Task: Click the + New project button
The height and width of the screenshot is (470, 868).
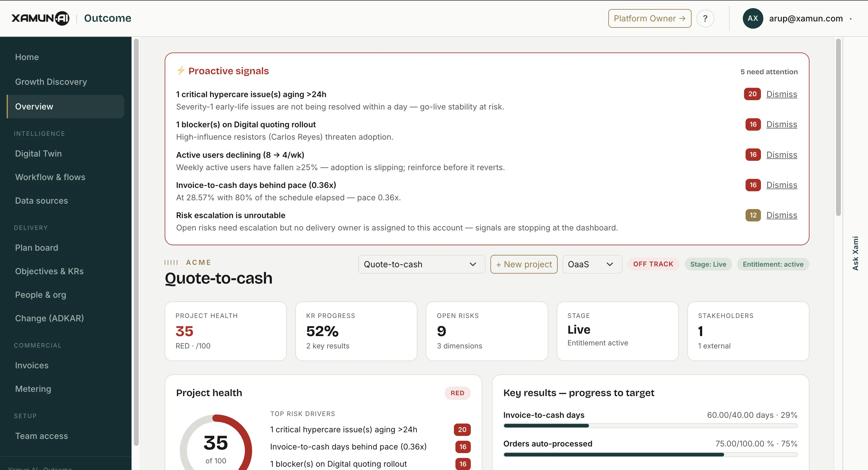Action: click(x=524, y=264)
